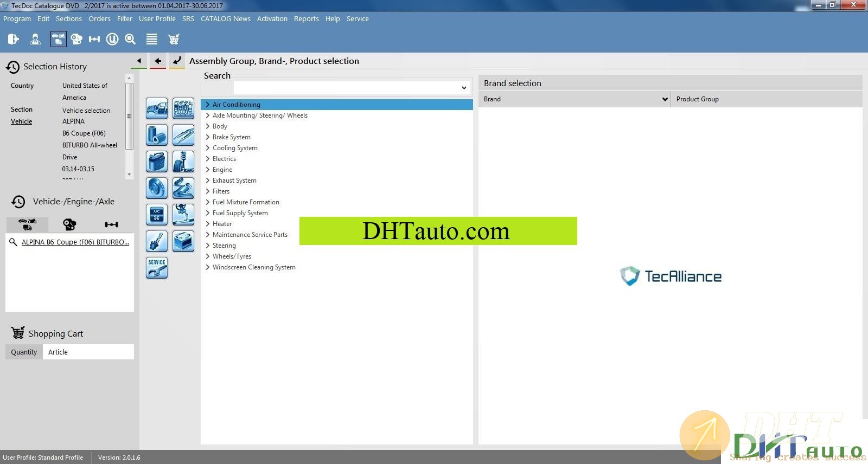Click the back arrow with red underline
Viewport: 868px width, 464px height.
158,61
